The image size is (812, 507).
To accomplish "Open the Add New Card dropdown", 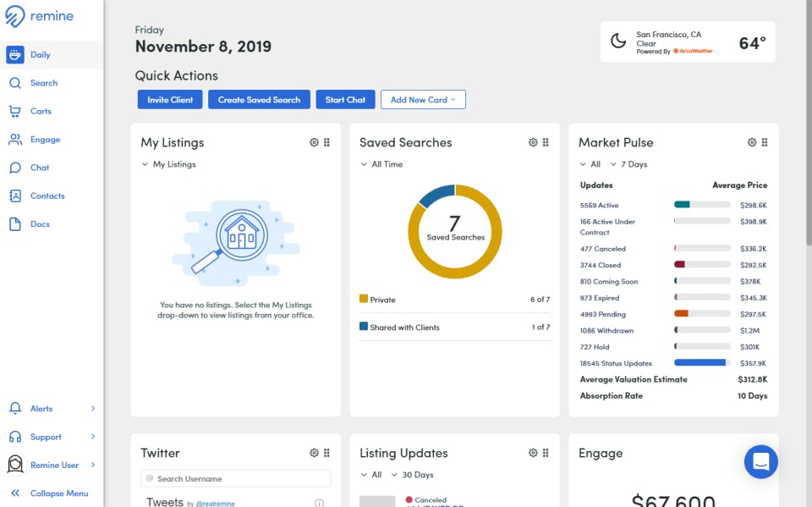I will click(423, 99).
